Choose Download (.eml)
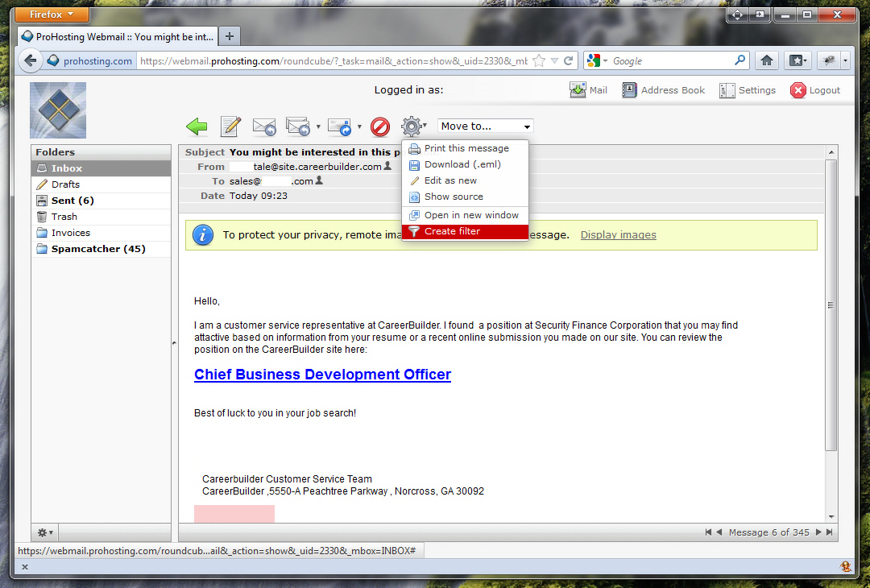This screenshot has height=588, width=870. click(465, 164)
